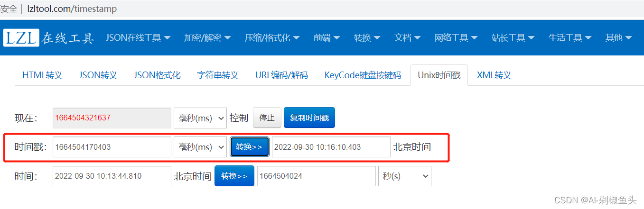Click the 复制时间戳 button
The width and height of the screenshot is (644, 209).
[x=309, y=118]
